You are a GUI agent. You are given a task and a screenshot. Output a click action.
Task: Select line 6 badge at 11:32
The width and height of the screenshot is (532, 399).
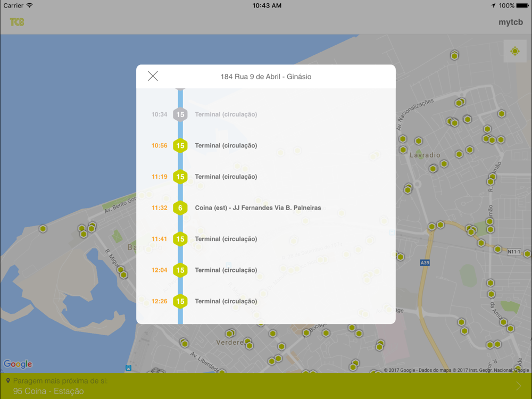(x=180, y=208)
